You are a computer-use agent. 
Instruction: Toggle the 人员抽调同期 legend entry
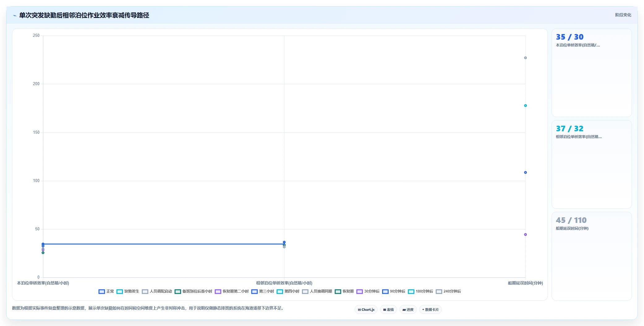point(317,291)
